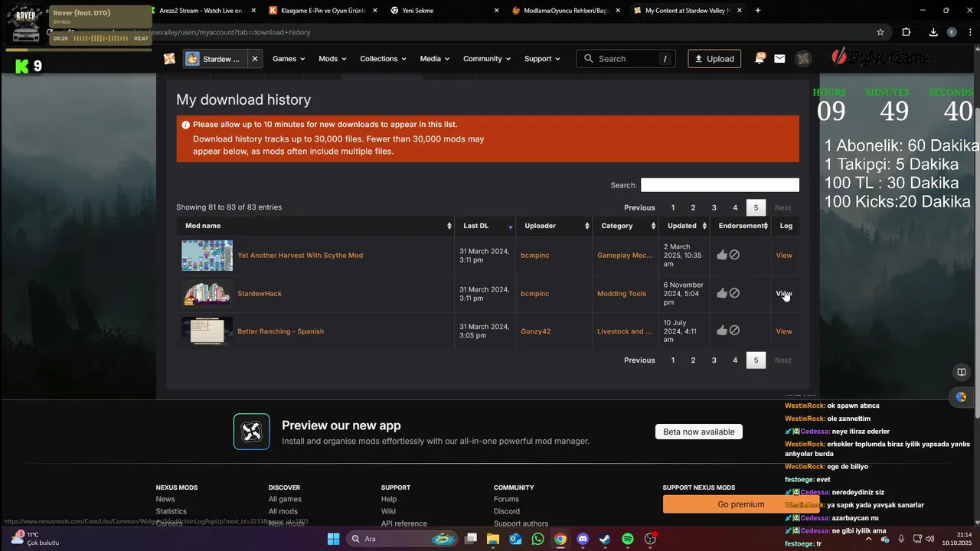The width and height of the screenshot is (980, 551).
Task: Open Windows Start menu
Action: coord(334,539)
